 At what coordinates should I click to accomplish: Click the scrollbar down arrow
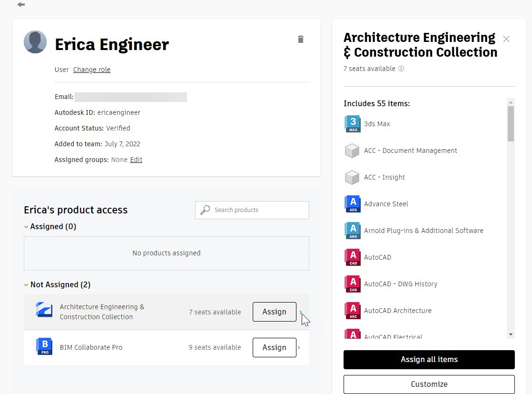[511, 334]
